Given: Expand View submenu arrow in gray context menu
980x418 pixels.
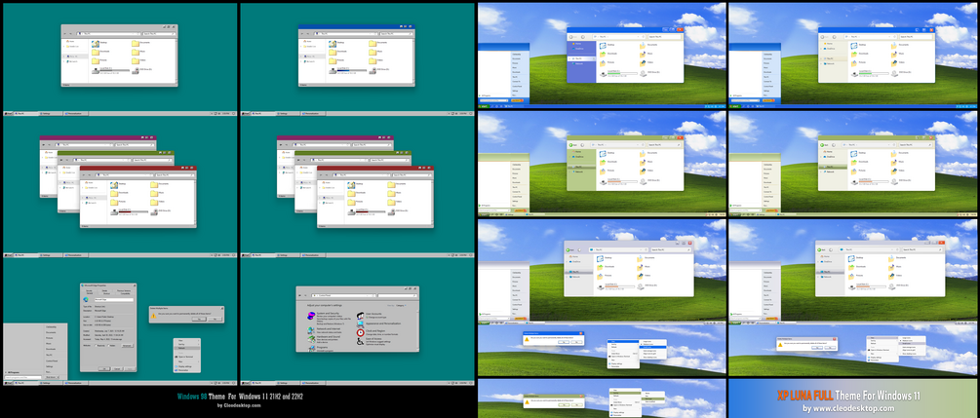Looking at the screenshot, I should click(198, 340).
